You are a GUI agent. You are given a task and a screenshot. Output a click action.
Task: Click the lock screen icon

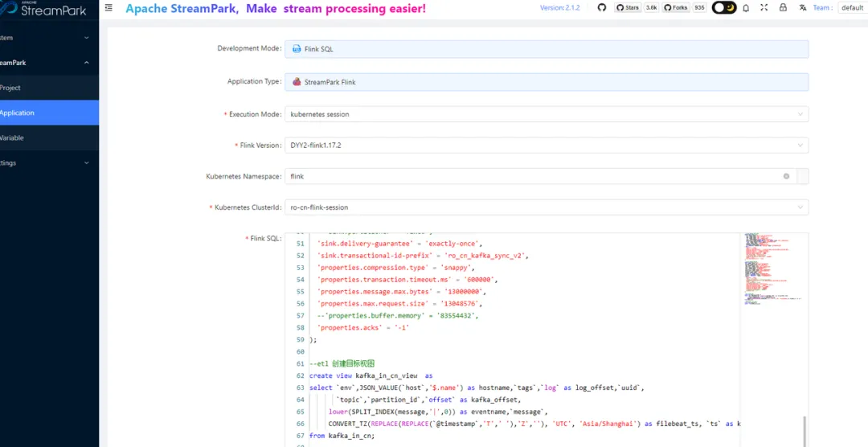782,8
